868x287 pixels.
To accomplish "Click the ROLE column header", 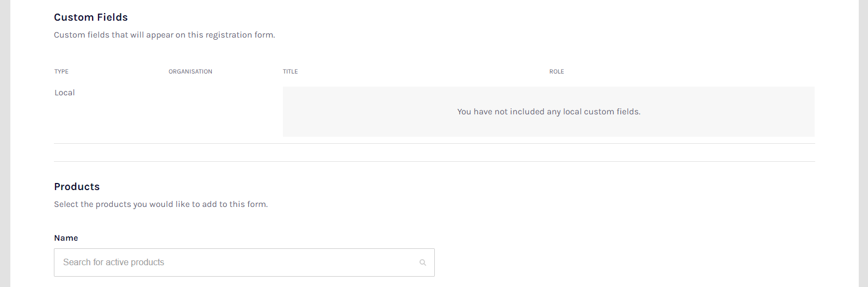I will [x=557, y=71].
